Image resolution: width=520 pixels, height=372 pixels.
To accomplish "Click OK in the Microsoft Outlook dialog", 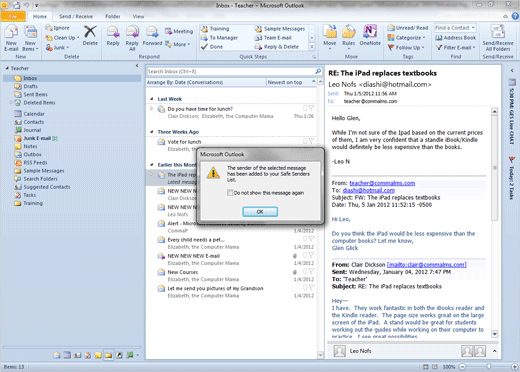I will click(x=260, y=211).
